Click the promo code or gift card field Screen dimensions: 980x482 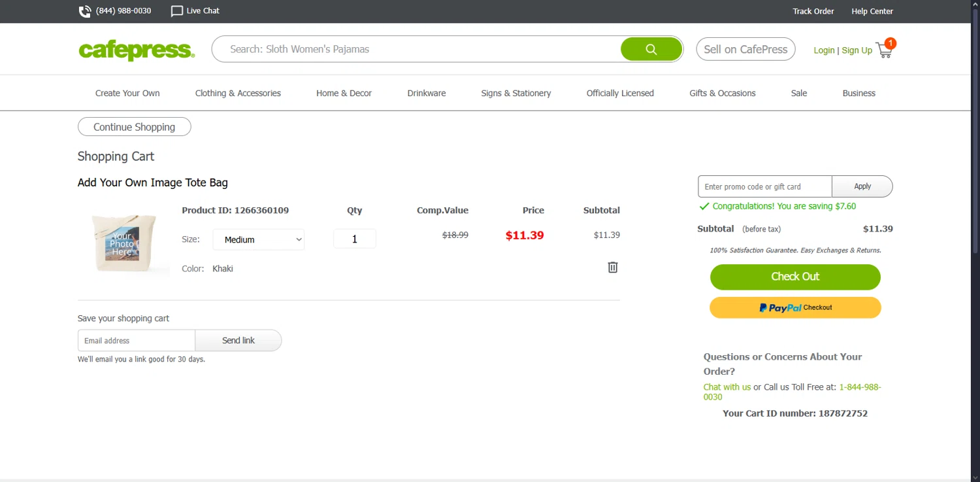765,186
